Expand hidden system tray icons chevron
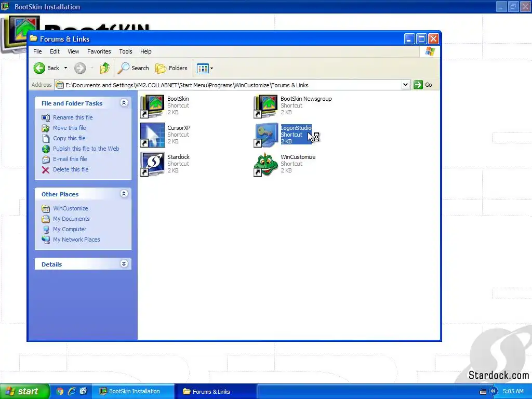Screen dimensions: 532x399 point(493,391)
